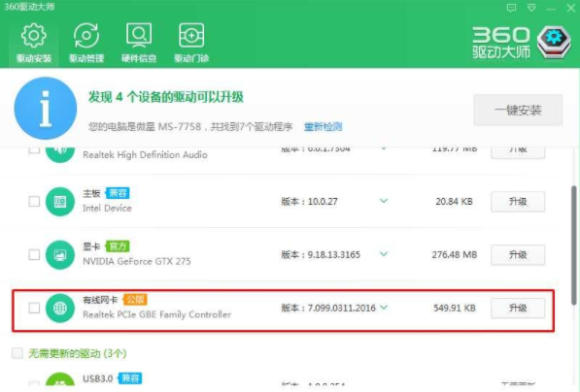580x392 pixels.
Task: Click the 重新检测 link
Action: pyautogui.click(x=323, y=127)
